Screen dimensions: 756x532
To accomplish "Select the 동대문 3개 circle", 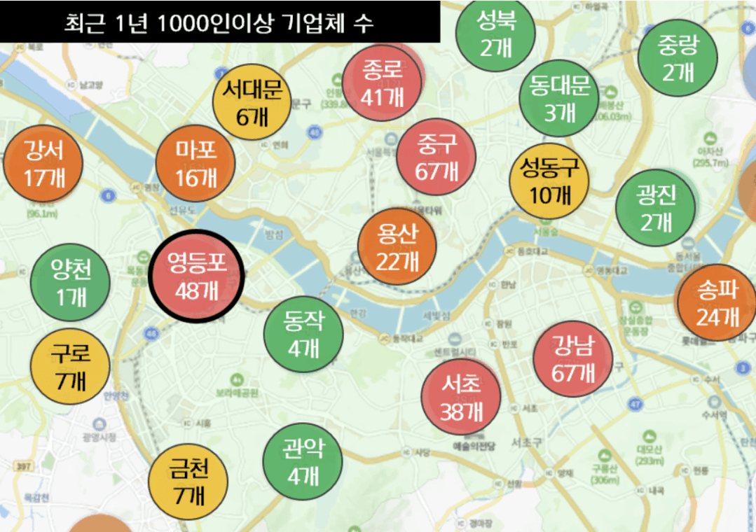I will pyautogui.click(x=559, y=99).
